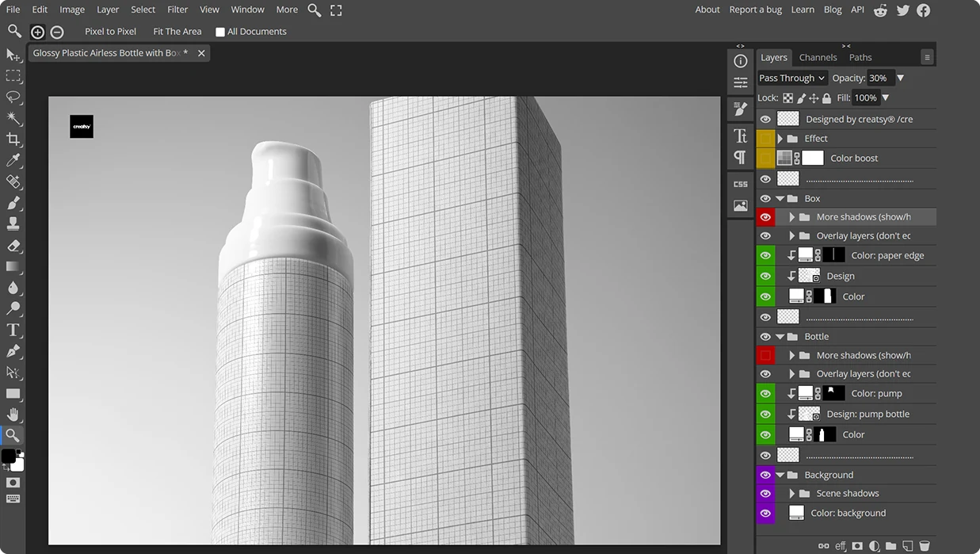The width and height of the screenshot is (980, 554).
Task: Show the Color boost layer
Action: coord(765,159)
